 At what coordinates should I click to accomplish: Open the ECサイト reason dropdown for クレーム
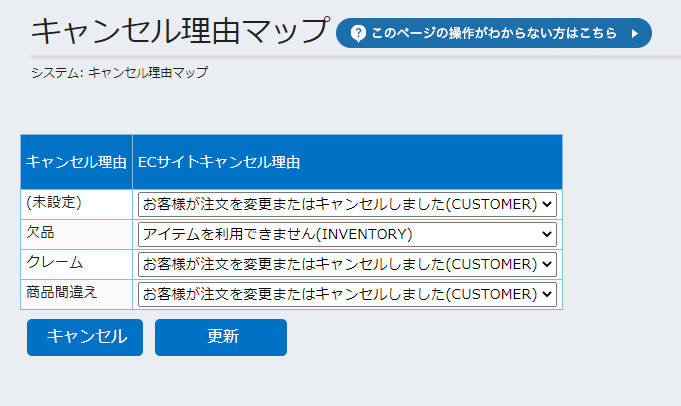coord(347,264)
